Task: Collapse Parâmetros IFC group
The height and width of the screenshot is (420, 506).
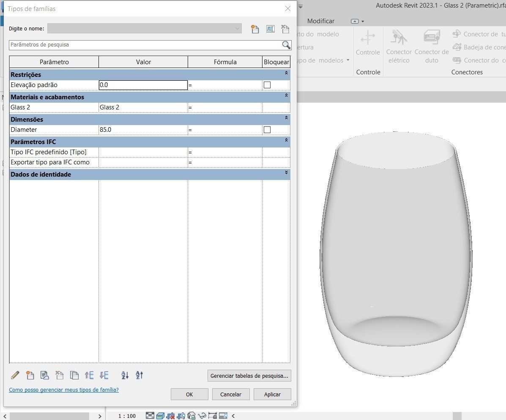Action: click(286, 140)
